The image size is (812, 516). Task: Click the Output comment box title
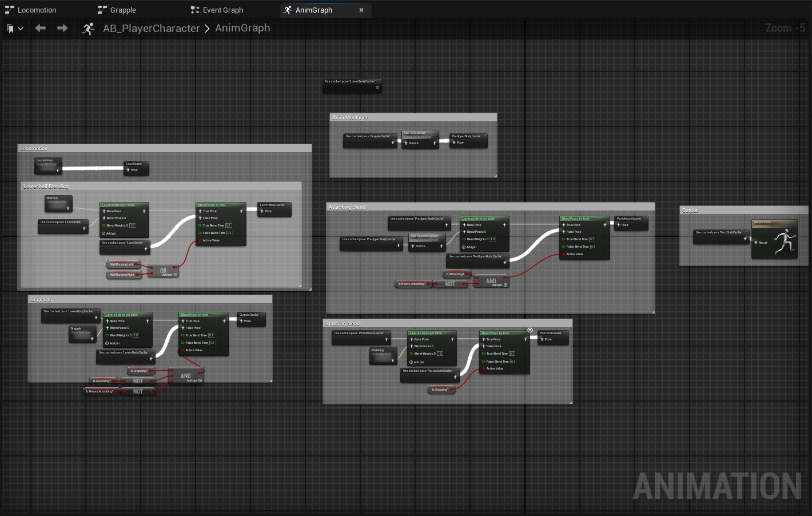click(690, 211)
